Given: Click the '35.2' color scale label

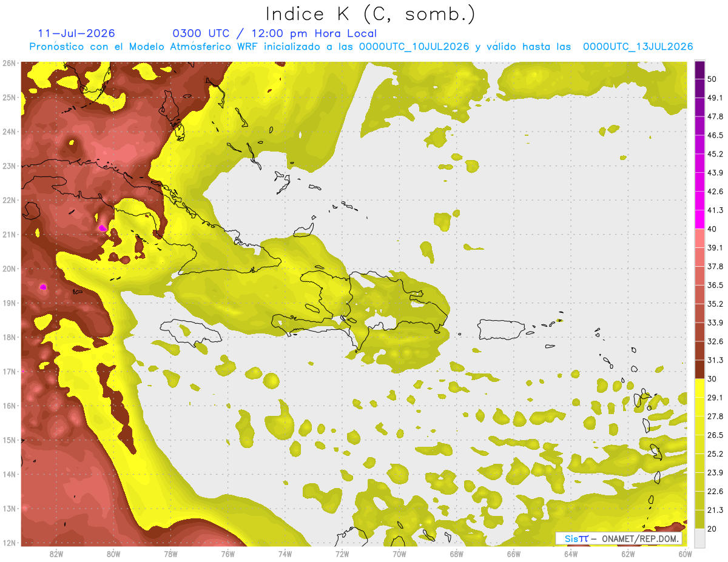Looking at the screenshot, I should point(715,304).
